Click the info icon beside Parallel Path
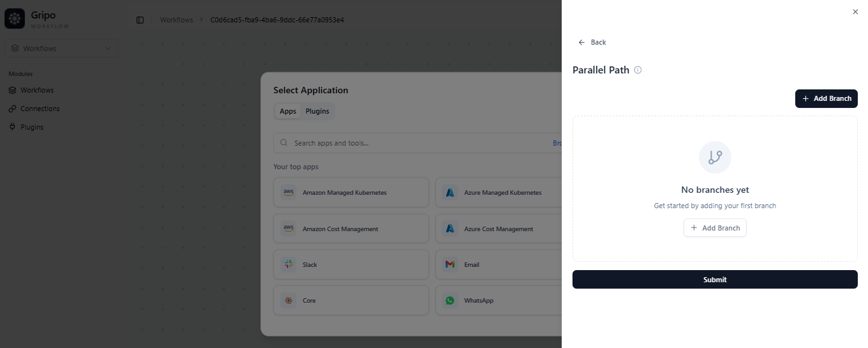Image resolution: width=868 pixels, height=348 pixels. 638,70
